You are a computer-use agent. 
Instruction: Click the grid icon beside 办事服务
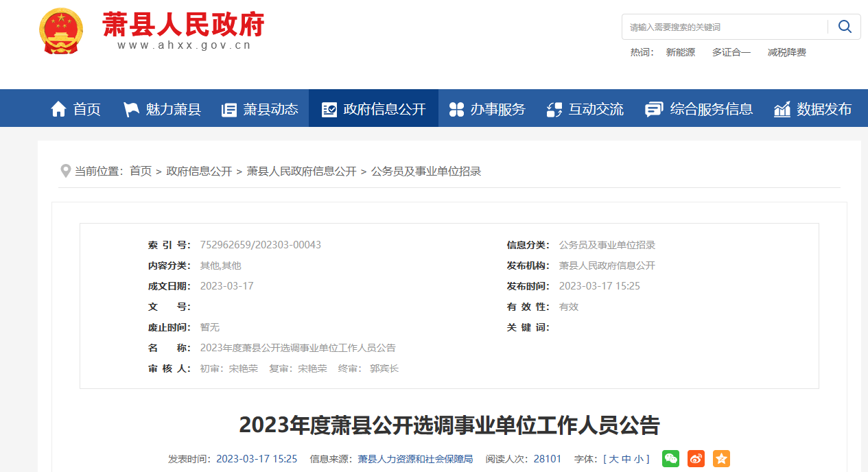tap(456, 109)
